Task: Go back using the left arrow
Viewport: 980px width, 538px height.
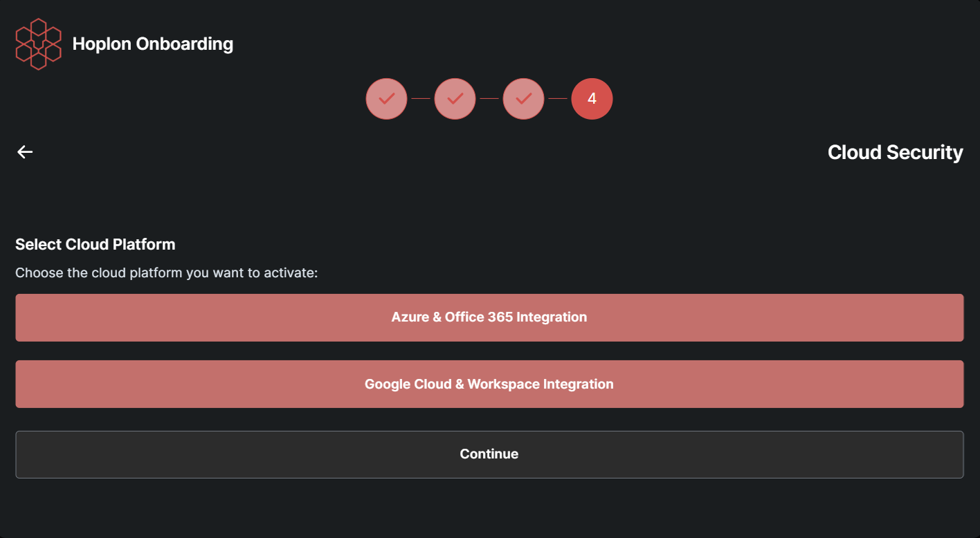Action: point(25,152)
